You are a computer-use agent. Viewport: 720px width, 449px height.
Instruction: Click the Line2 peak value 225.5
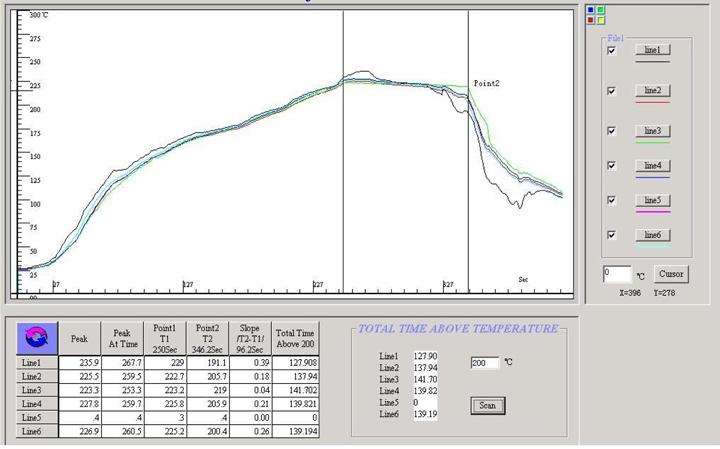[80, 376]
